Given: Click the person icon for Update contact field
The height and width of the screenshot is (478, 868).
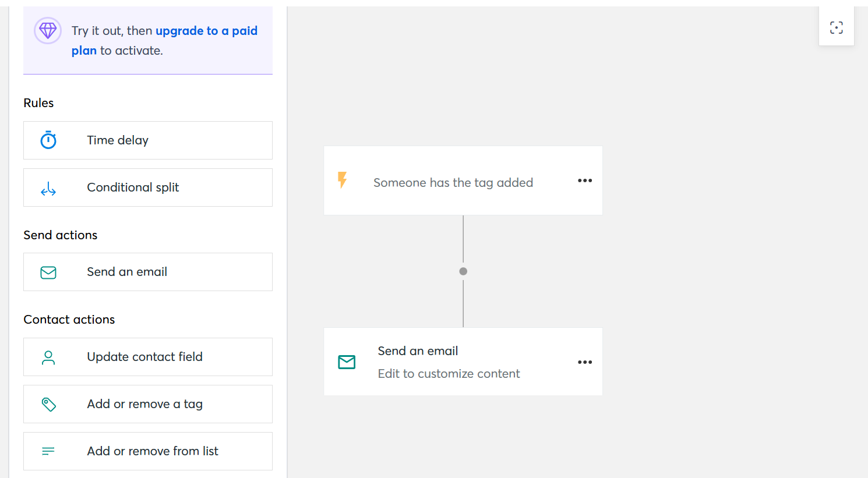Looking at the screenshot, I should pyautogui.click(x=48, y=357).
